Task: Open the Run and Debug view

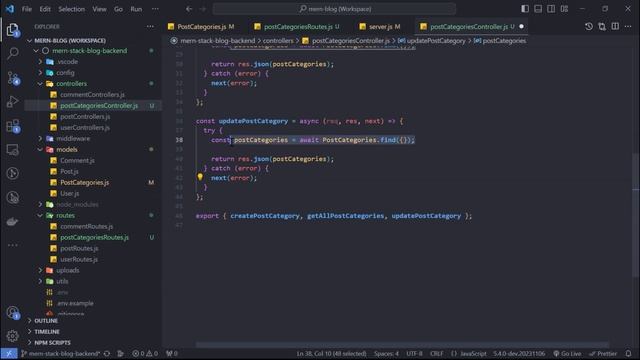Action: (x=13, y=102)
